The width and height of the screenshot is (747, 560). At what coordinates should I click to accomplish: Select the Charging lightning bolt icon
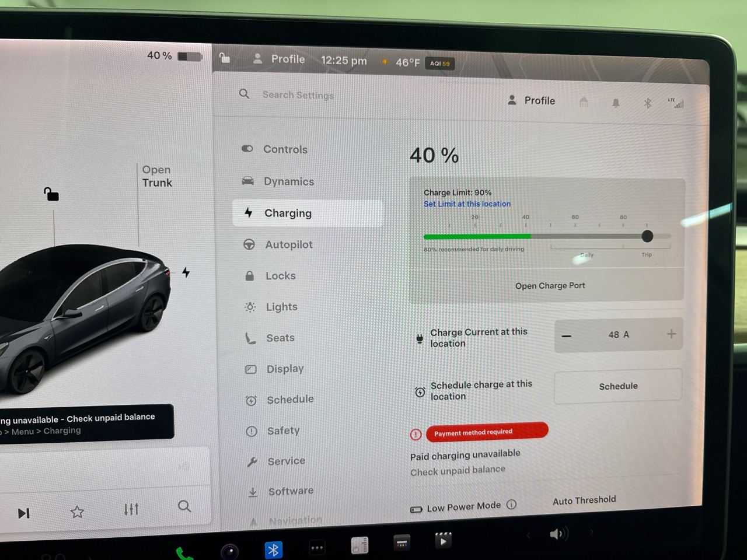tap(250, 213)
